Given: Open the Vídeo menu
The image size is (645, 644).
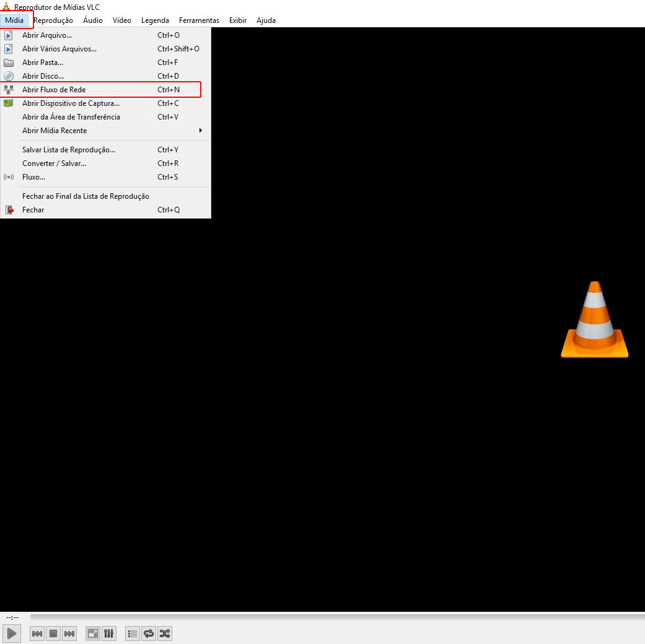Looking at the screenshot, I should [x=122, y=20].
